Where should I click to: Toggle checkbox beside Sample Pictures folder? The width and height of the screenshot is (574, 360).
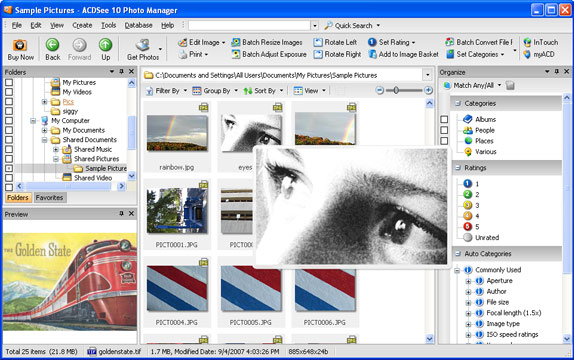9,168
